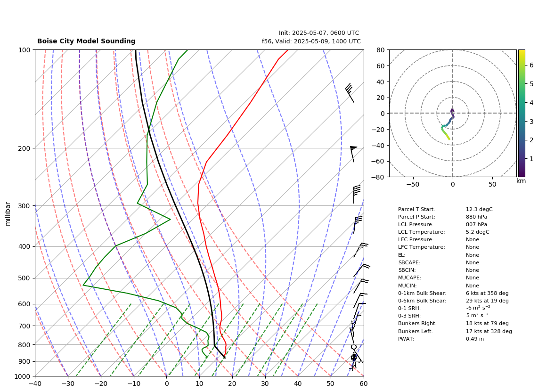Click the green dewpoint spike near 330 millibar
The height and width of the screenshot is (392, 538).
click(170, 220)
